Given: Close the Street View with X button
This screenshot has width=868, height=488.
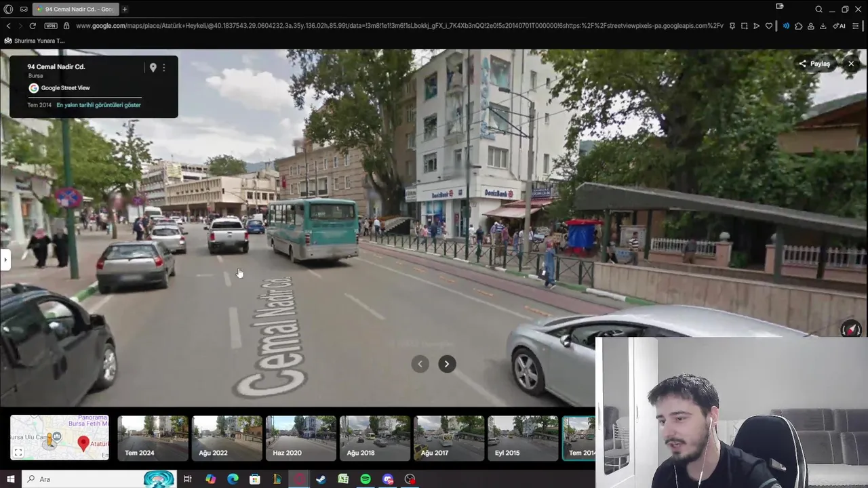Looking at the screenshot, I should [851, 64].
